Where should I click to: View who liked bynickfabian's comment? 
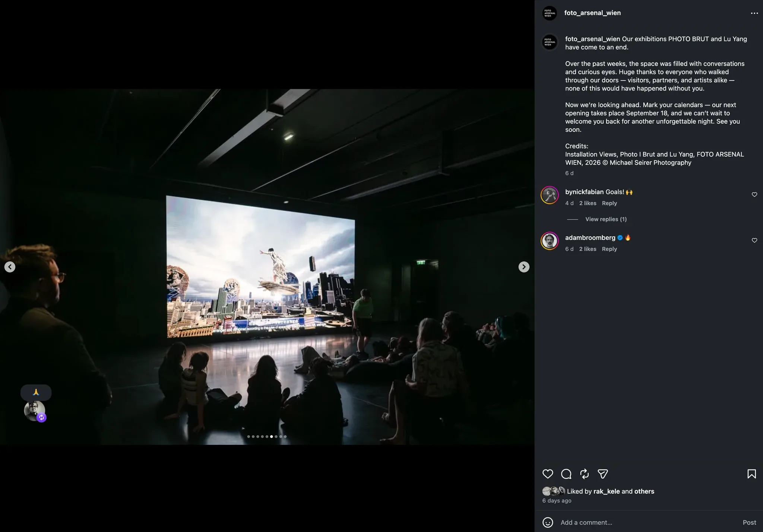(588, 203)
